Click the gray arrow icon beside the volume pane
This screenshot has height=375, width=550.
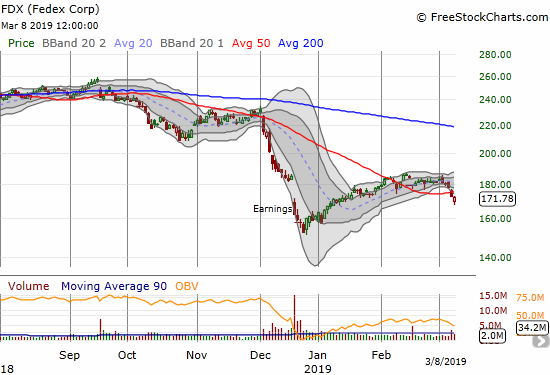tap(541, 341)
